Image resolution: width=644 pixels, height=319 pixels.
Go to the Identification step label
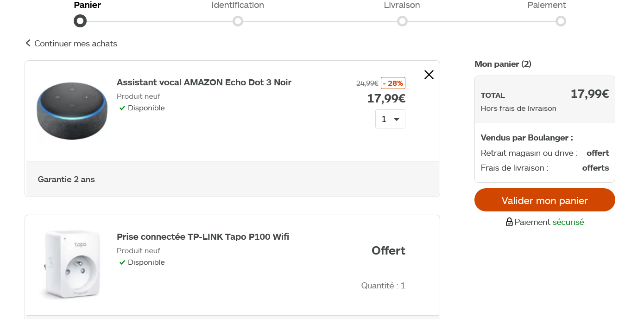(x=238, y=5)
